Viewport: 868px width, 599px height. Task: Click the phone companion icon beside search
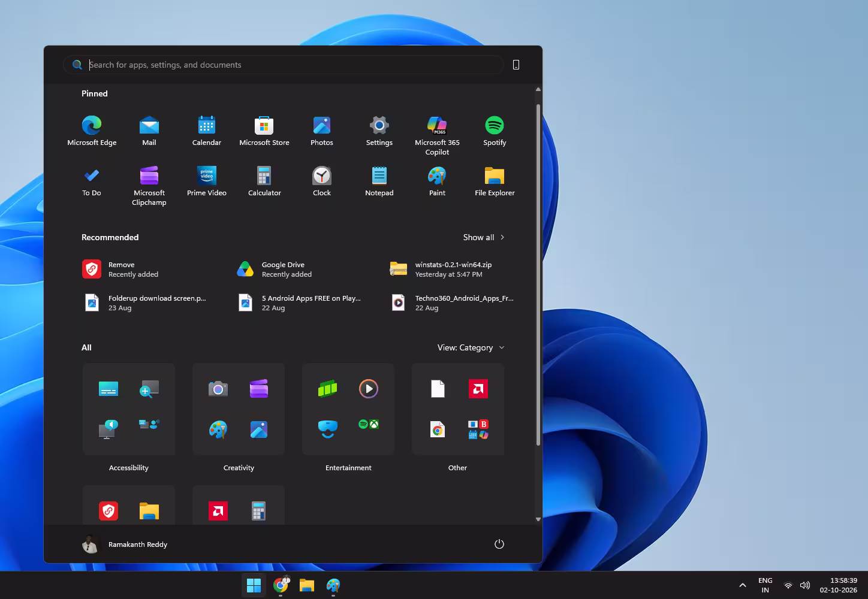click(x=516, y=65)
